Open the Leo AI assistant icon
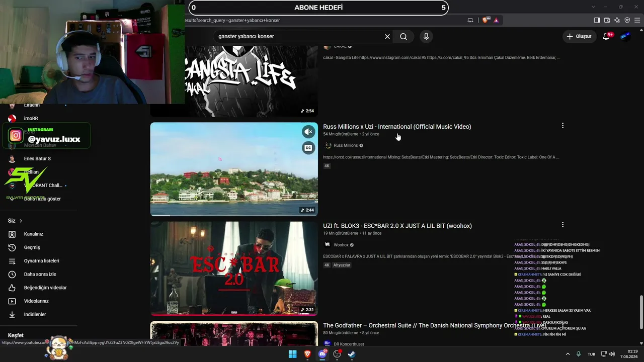This screenshot has height=362, width=644. click(x=617, y=20)
